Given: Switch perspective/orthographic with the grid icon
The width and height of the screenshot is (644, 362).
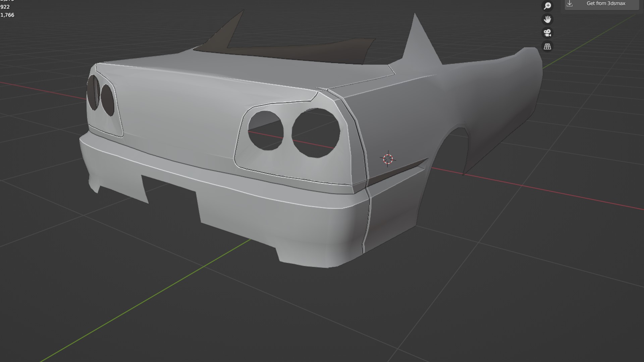Looking at the screenshot, I should point(547,47).
